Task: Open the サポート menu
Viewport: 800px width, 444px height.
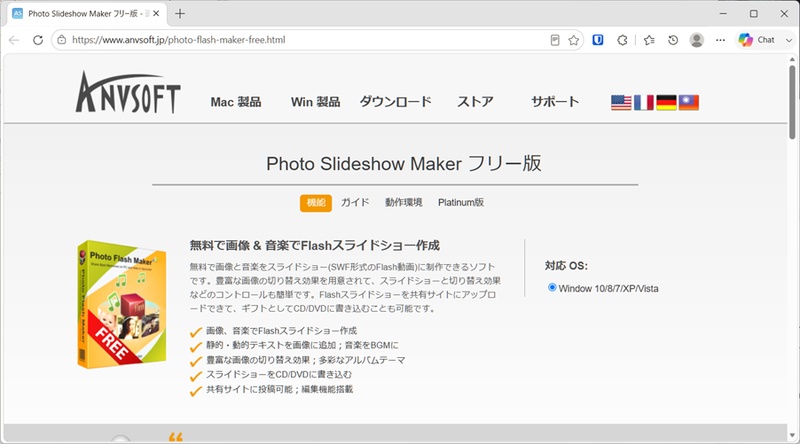Action: click(555, 102)
